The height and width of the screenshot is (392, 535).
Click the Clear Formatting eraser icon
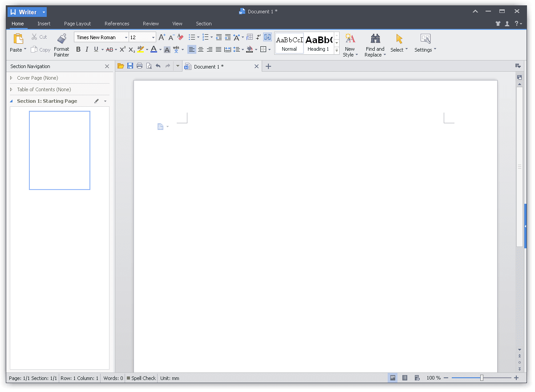[x=180, y=37]
